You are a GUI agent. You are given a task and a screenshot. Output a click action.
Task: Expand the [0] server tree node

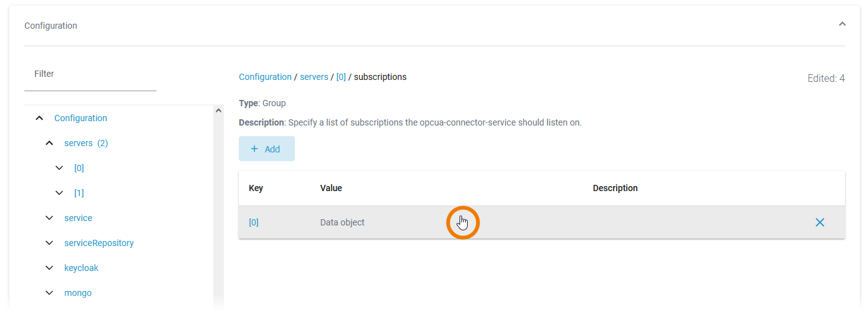[59, 168]
